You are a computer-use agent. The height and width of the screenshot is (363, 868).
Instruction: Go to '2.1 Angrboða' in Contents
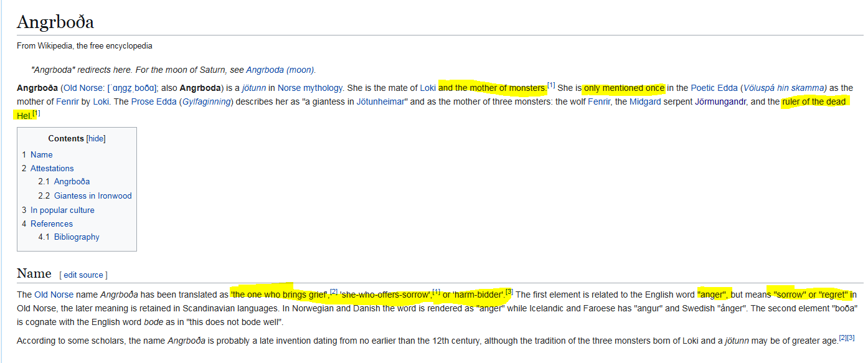[x=64, y=182]
